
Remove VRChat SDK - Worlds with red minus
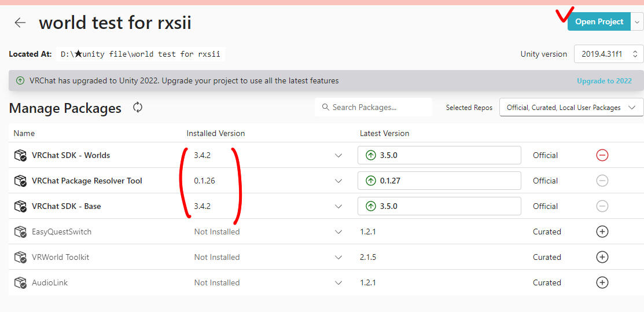pyautogui.click(x=602, y=155)
